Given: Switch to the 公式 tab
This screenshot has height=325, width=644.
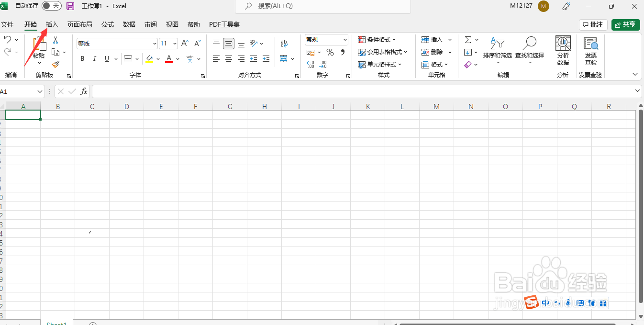Looking at the screenshot, I should pos(108,24).
